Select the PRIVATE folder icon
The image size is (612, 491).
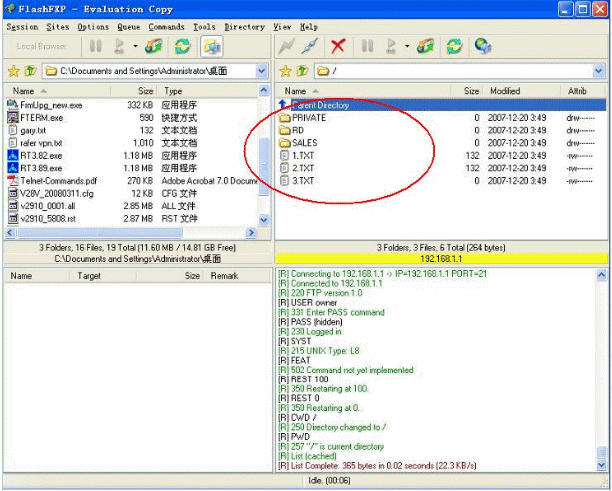click(285, 117)
